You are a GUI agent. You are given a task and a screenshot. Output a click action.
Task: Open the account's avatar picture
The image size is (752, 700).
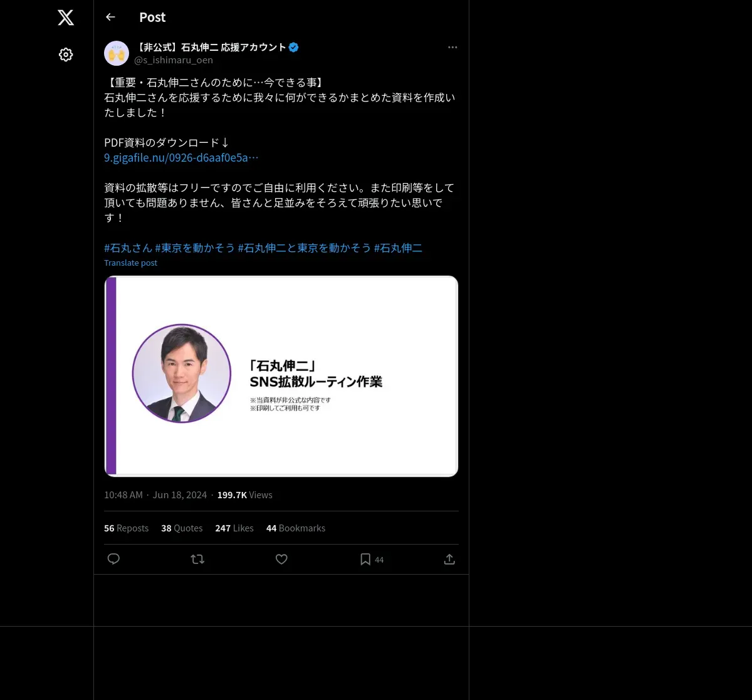[x=117, y=53]
